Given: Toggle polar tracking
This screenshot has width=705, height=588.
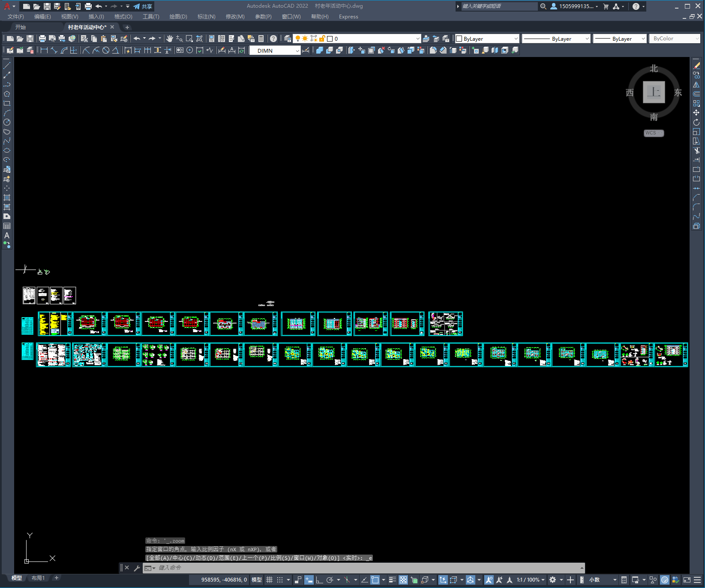Looking at the screenshot, I should click(x=330, y=580).
